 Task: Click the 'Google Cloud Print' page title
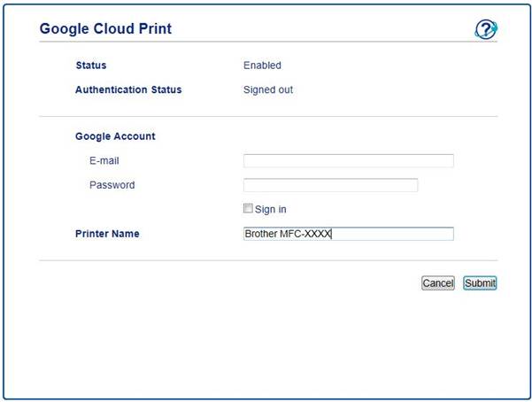(105, 29)
